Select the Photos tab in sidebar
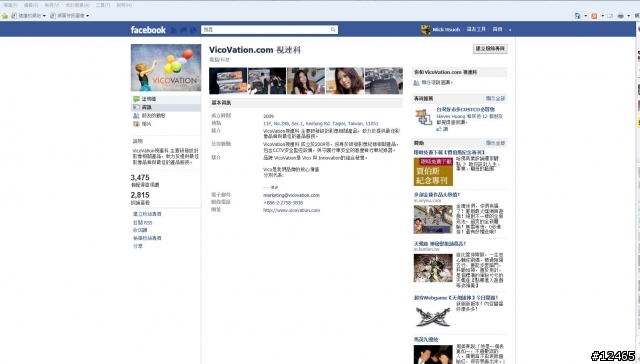The height and width of the screenshot is (364, 640). tap(166, 124)
